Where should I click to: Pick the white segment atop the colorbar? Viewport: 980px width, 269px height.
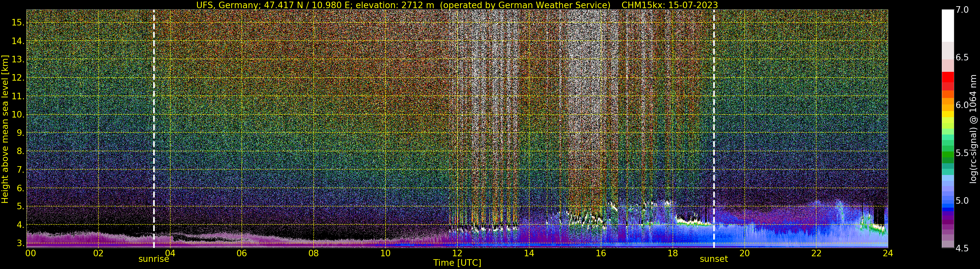pos(948,25)
